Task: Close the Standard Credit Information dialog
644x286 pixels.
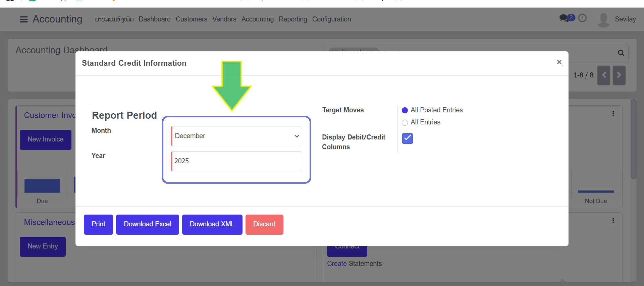Action: pos(559,62)
